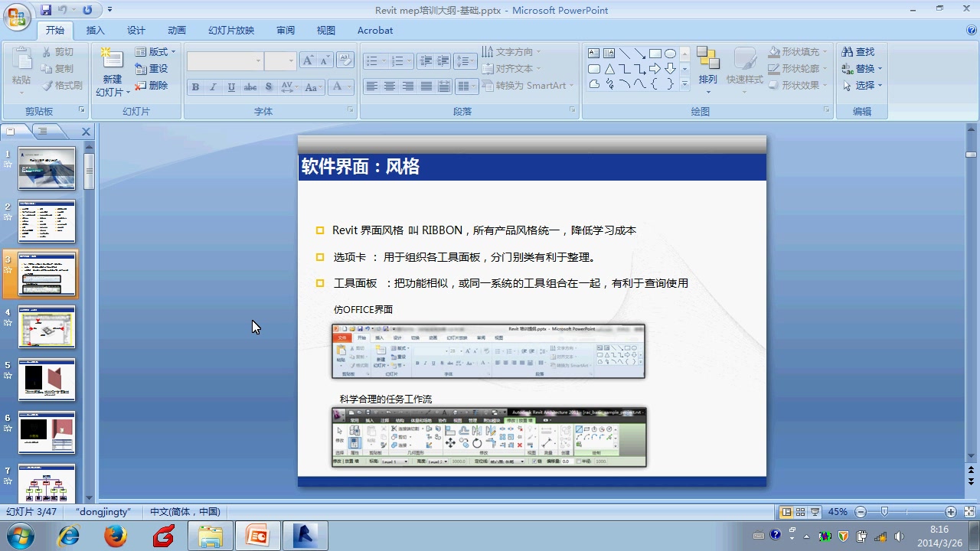The width and height of the screenshot is (980, 551).
Task: Click the Shrink Font icon
Action: pyautogui.click(x=325, y=61)
